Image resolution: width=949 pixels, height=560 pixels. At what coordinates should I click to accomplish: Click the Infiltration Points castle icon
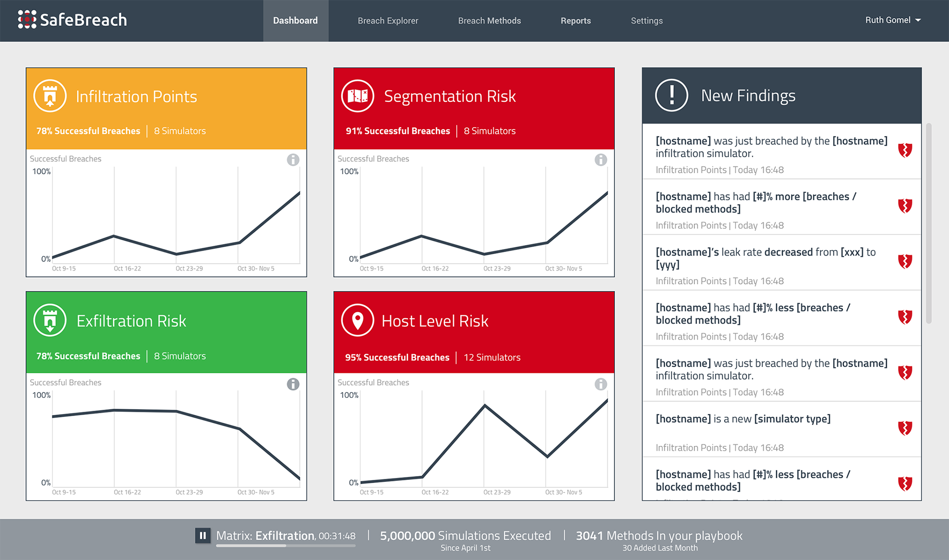click(x=50, y=96)
